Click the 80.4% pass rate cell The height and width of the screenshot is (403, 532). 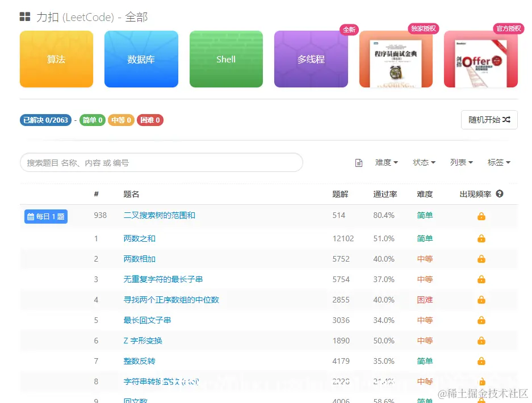coord(384,216)
